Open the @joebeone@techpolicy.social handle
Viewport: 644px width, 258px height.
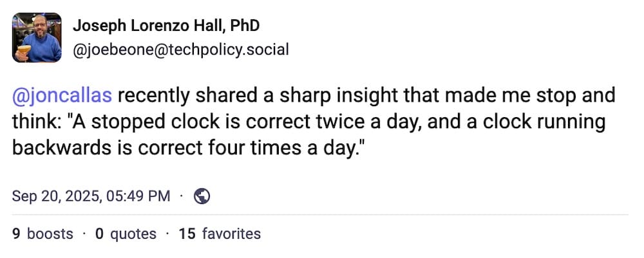click(x=180, y=50)
